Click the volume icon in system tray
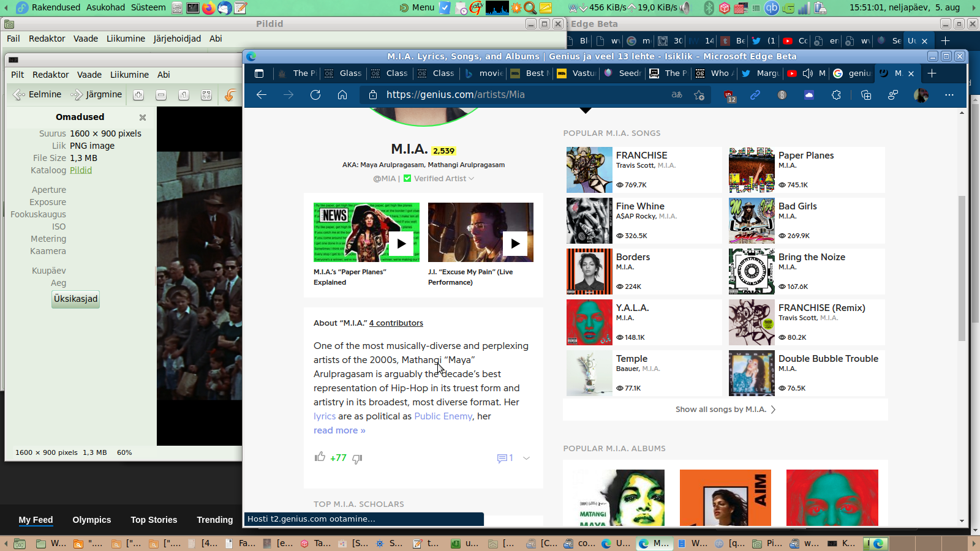The height and width of the screenshot is (551, 980). click(x=685, y=8)
